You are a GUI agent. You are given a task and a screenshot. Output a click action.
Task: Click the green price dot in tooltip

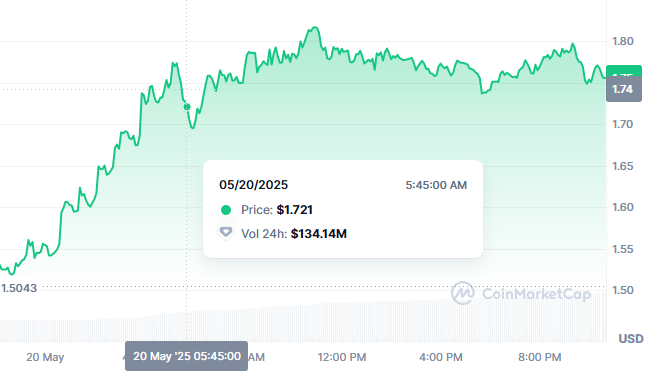click(226, 210)
